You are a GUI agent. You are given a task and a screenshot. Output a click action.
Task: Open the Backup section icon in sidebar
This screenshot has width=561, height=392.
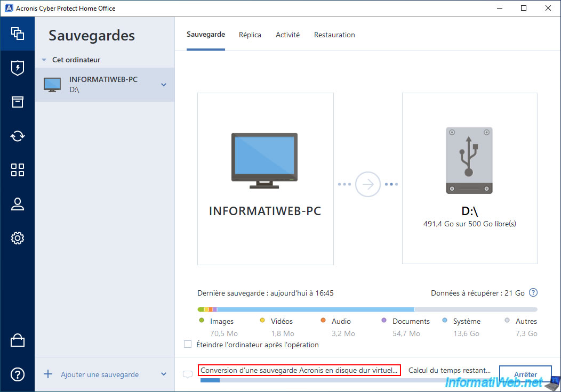point(17,34)
